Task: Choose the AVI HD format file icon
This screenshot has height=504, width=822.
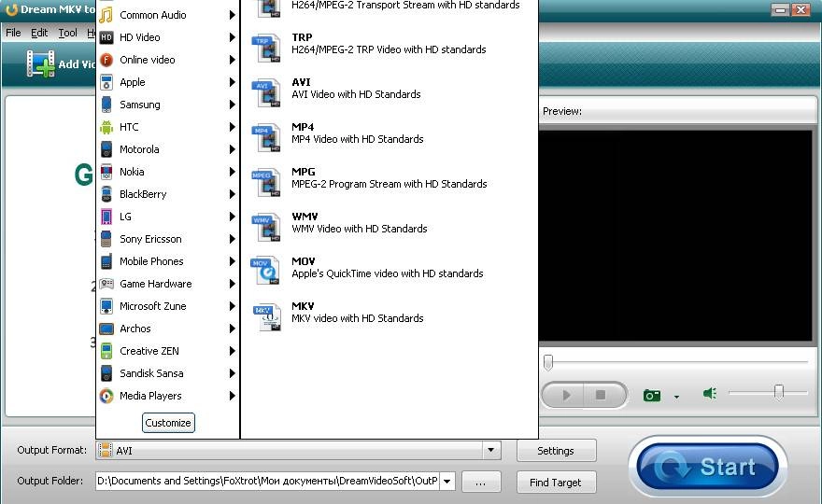Action: 266,93
